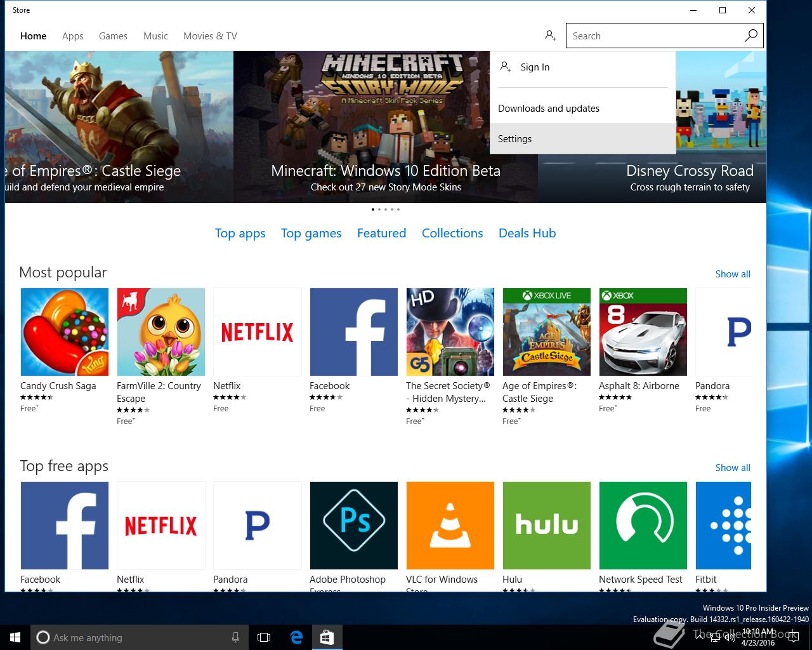Open the account sign-in icon

550,36
